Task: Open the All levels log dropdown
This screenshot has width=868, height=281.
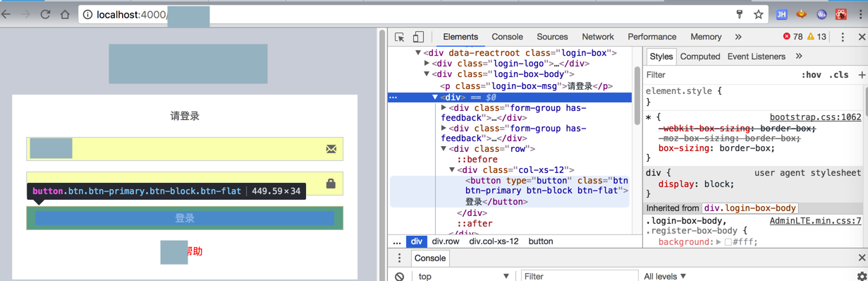Action: click(x=665, y=277)
